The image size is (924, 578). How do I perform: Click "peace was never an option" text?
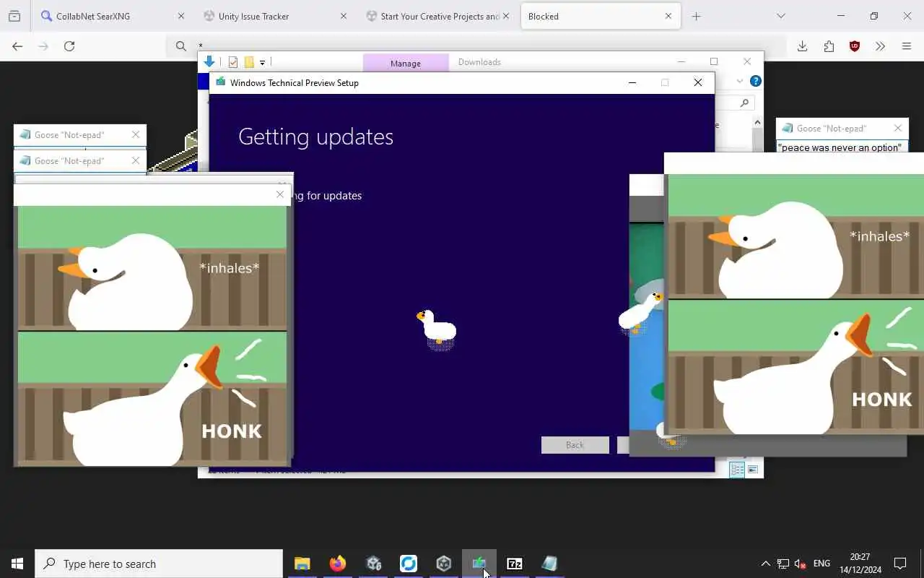pos(840,147)
